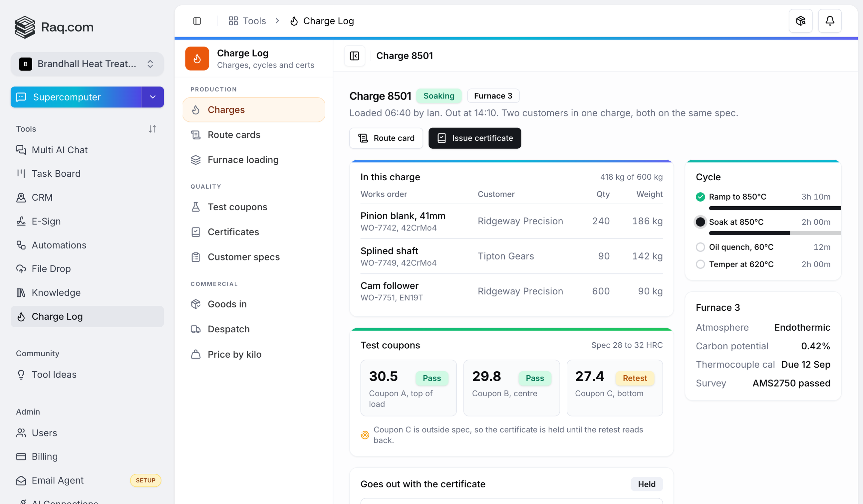Collapse the panel beside Charge 8501 title
This screenshot has height=504, width=863.
355,56
